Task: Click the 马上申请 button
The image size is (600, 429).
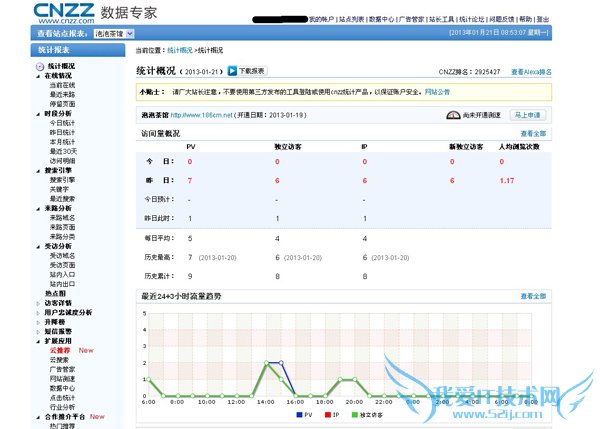Action: tap(527, 115)
